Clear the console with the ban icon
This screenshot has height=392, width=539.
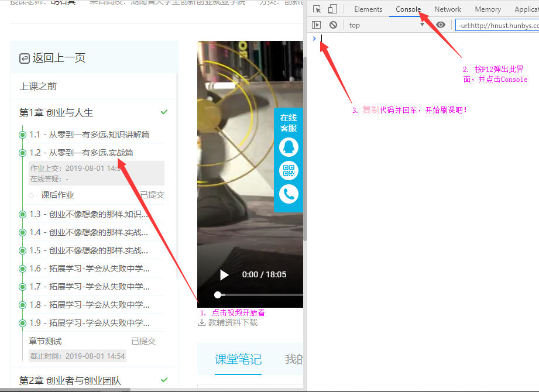(333, 25)
